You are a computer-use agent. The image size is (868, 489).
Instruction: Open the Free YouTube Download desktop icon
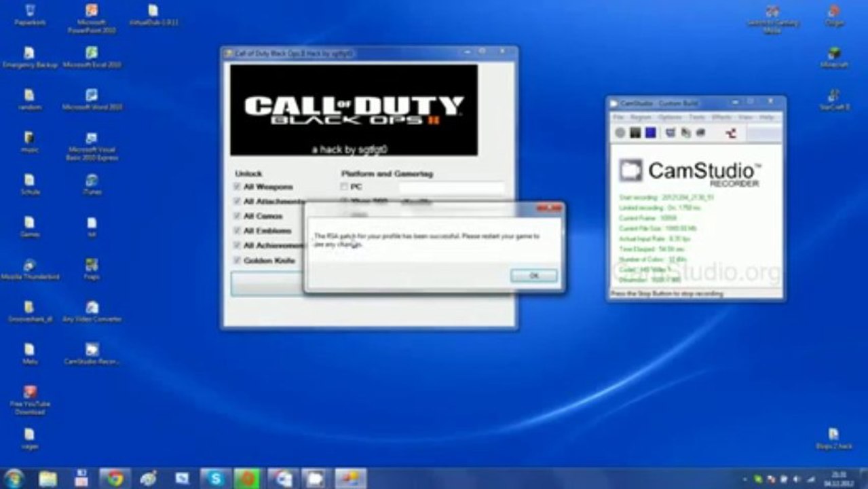[x=30, y=399]
